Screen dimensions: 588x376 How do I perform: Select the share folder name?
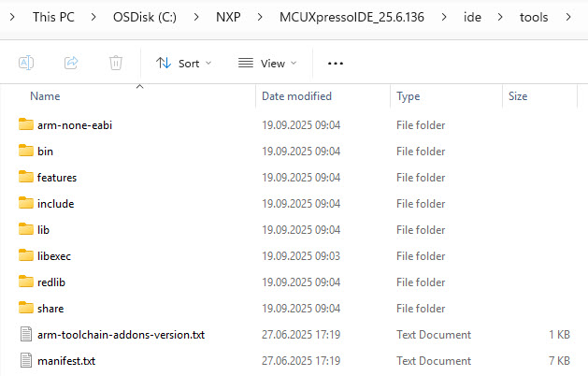[50, 308]
